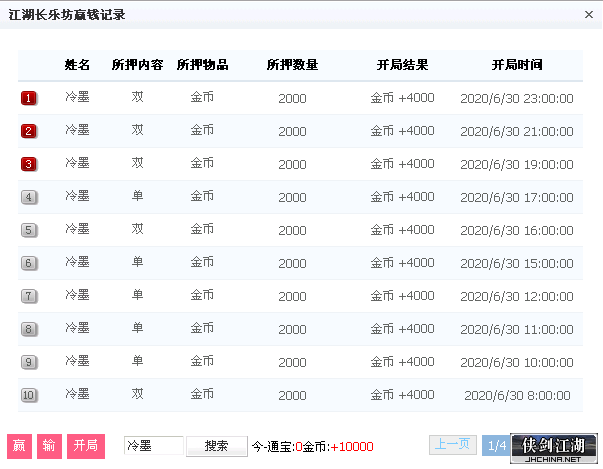Select time 2020/6/30 19:00:00
603x469 pixels.
coord(517,165)
